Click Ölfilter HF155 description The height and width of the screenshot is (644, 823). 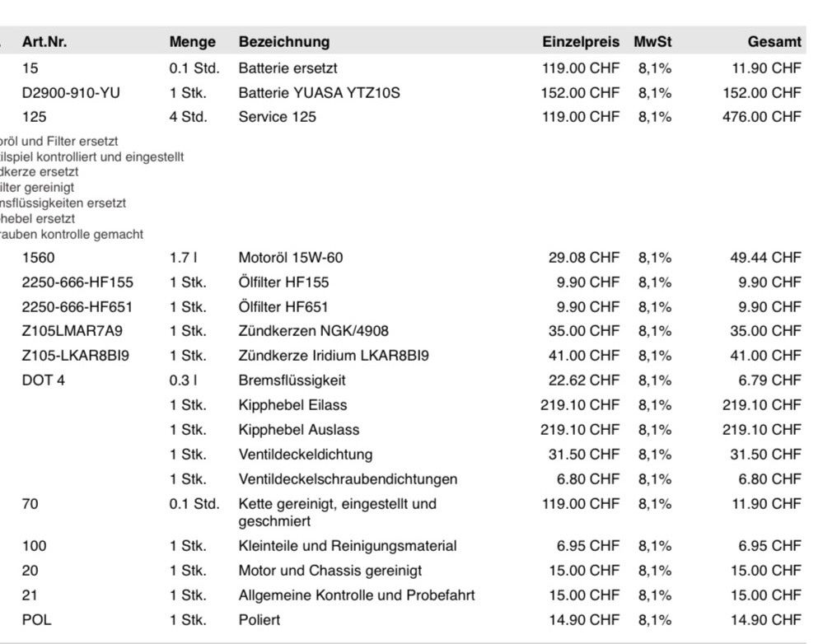pos(283,282)
